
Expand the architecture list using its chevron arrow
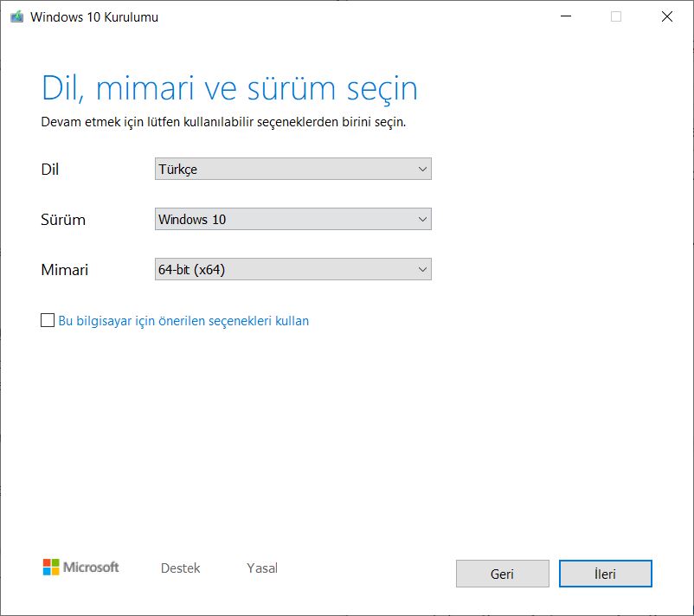tap(422, 270)
